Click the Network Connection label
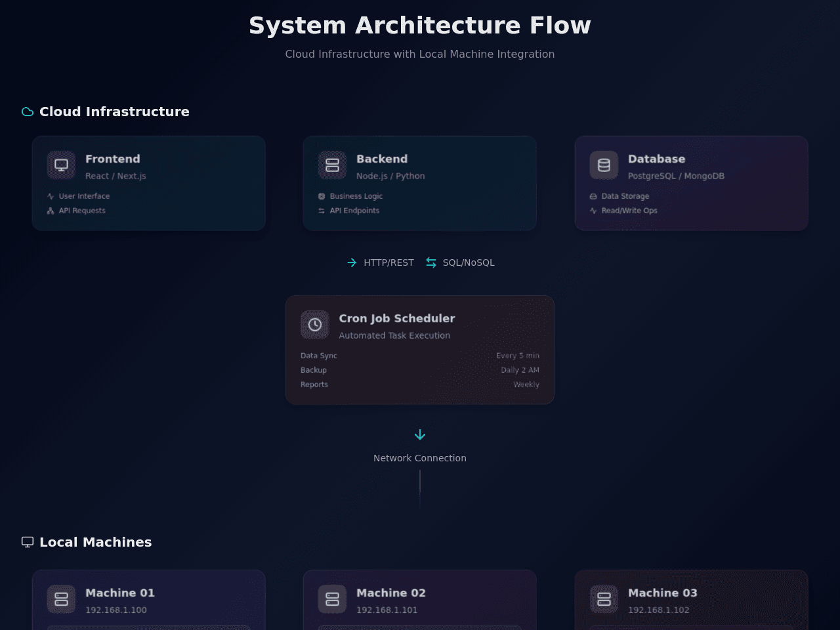The width and height of the screenshot is (840, 630). [420, 458]
